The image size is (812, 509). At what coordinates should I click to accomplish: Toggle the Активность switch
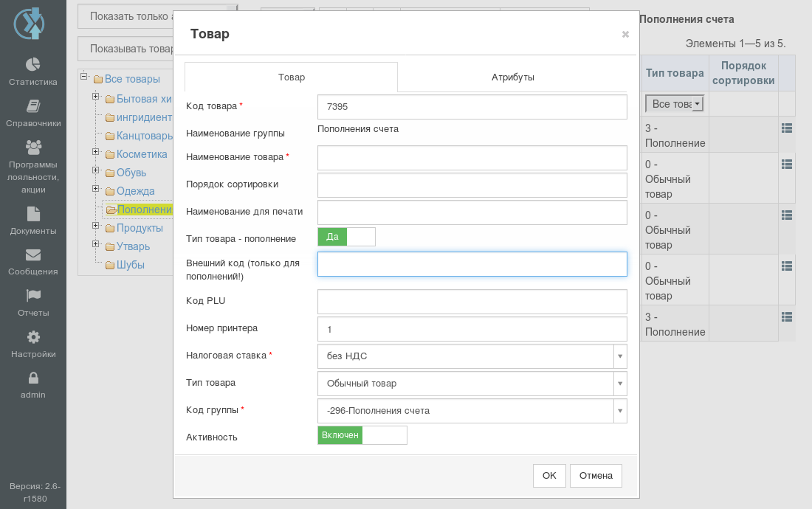362,435
